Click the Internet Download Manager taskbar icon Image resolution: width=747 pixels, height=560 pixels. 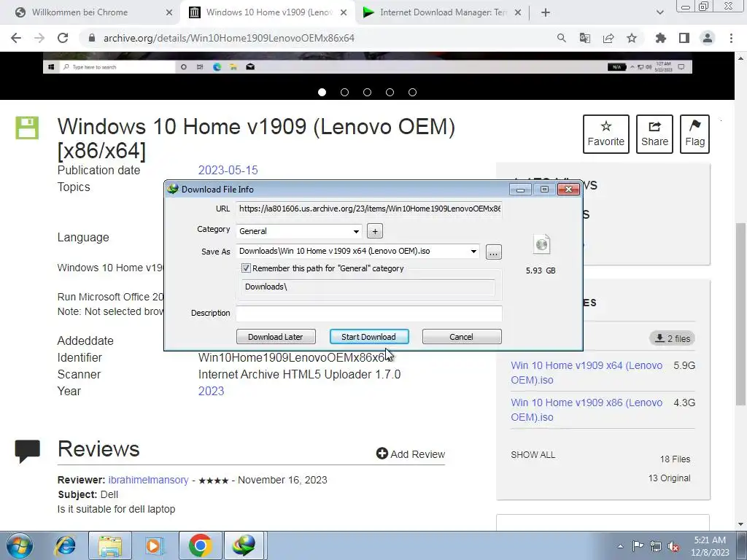pyautogui.click(x=244, y=545)
